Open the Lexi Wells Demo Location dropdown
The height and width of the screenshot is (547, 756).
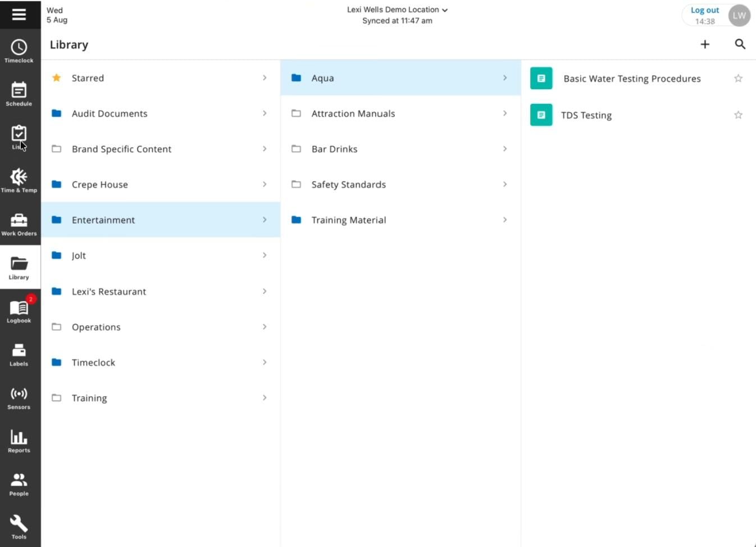(397, 10)
